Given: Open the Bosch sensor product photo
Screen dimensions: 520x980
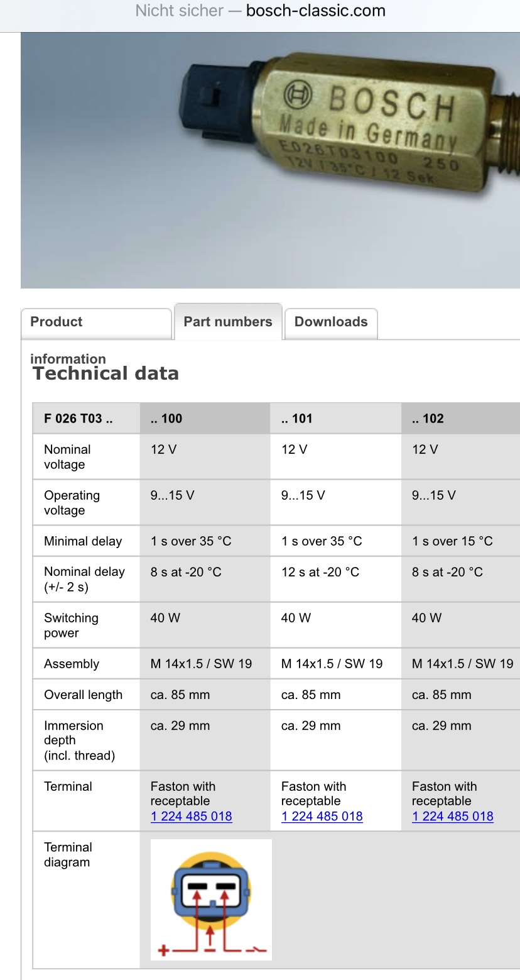Looking at the screenshot, I should (270, 160).
